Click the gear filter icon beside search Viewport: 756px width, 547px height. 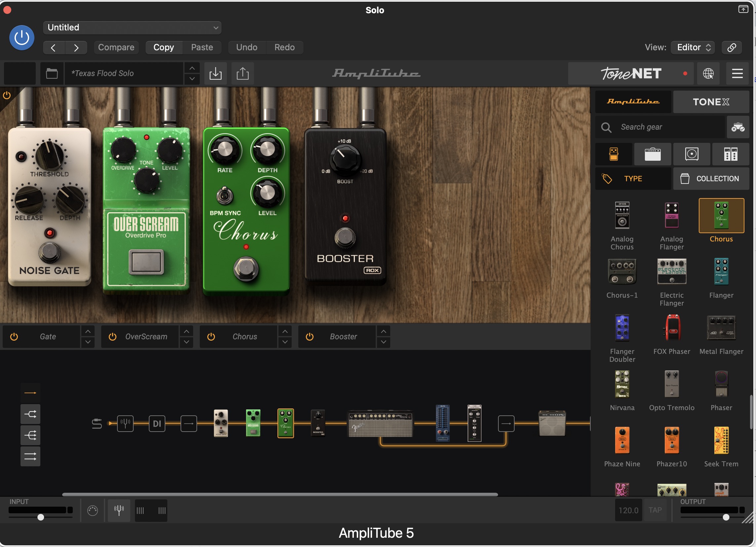click(738, 127)
